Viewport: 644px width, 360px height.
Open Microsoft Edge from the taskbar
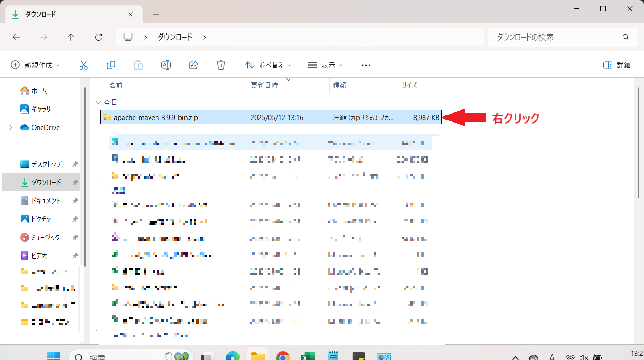pyautogui.click(x=232, y=357)
